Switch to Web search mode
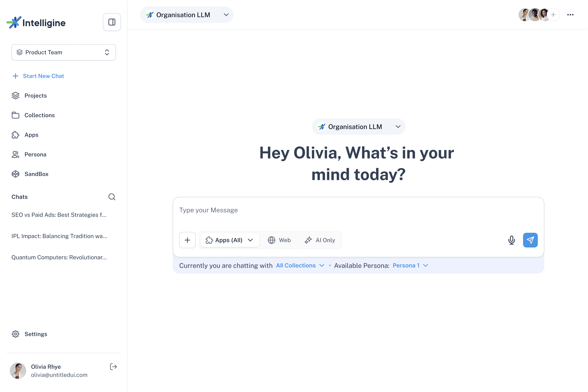The width and height of the screenshot is (588, 392). click(279, 240)
